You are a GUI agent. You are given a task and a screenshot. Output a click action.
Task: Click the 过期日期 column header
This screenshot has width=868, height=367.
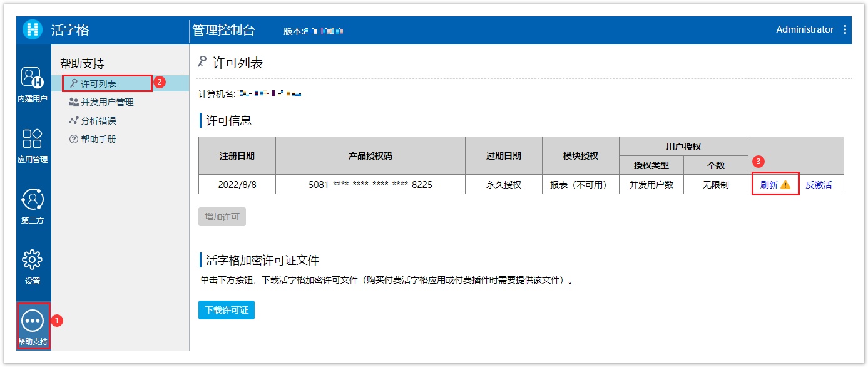point(504,156)
